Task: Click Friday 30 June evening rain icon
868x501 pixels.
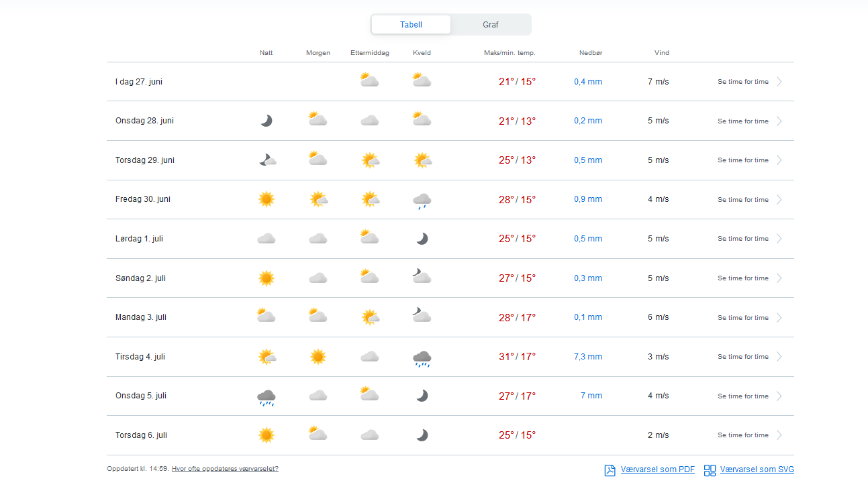Action: coord(422,201)
